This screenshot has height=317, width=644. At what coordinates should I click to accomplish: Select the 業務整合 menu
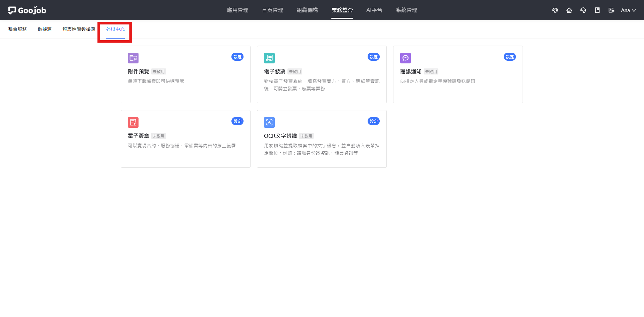point(342,10)
